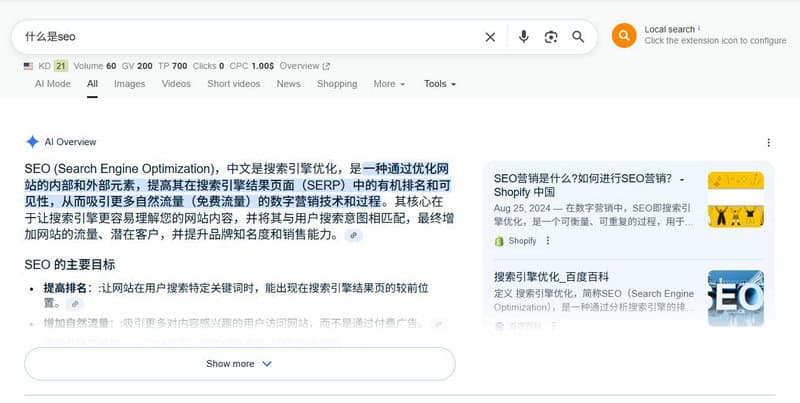Click the Volume 60 metric
This screenshot has width=800, height=403.
[x=95, y=66]
